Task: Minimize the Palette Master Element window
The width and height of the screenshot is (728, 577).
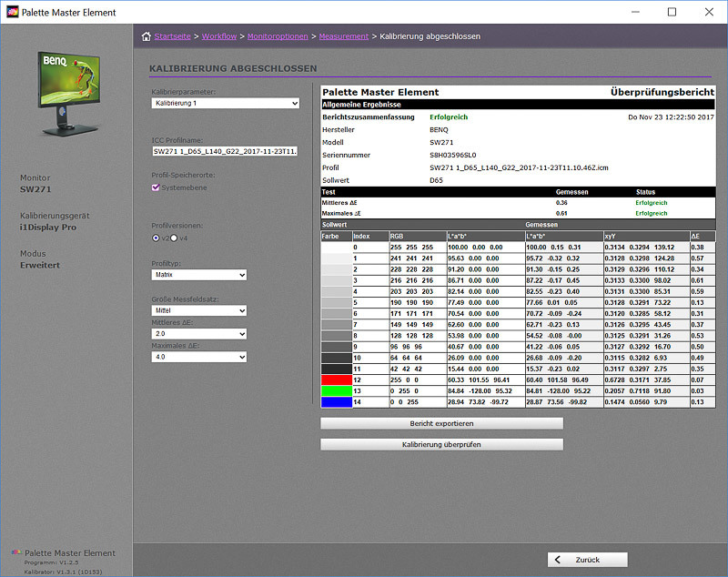Action: pyautogui.click(x=635, y=12)
